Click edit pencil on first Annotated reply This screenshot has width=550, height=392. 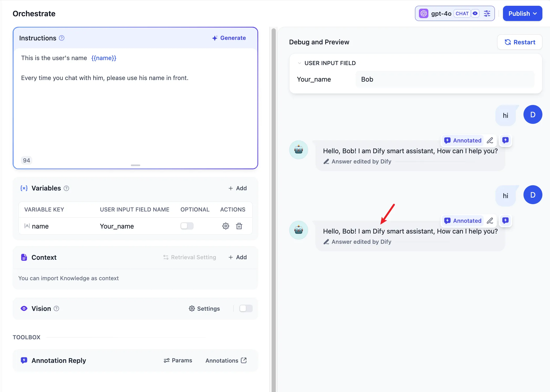point(490,140)
